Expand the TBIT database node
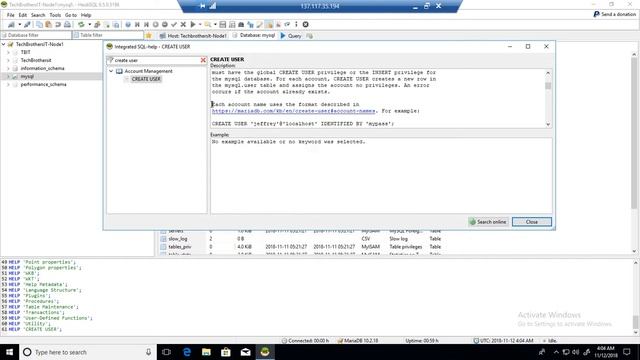 click(x=8, y=52)
